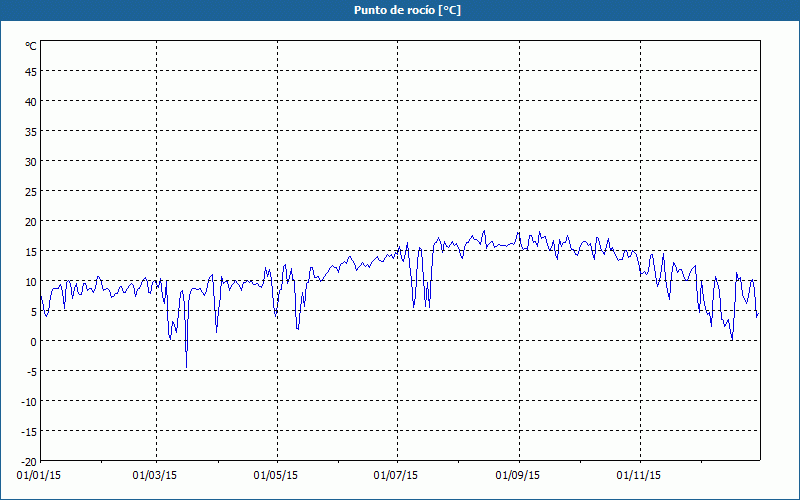The image size is (800, 500).
Task: Click the 35 y-axis label
Action: coord(31,132)
